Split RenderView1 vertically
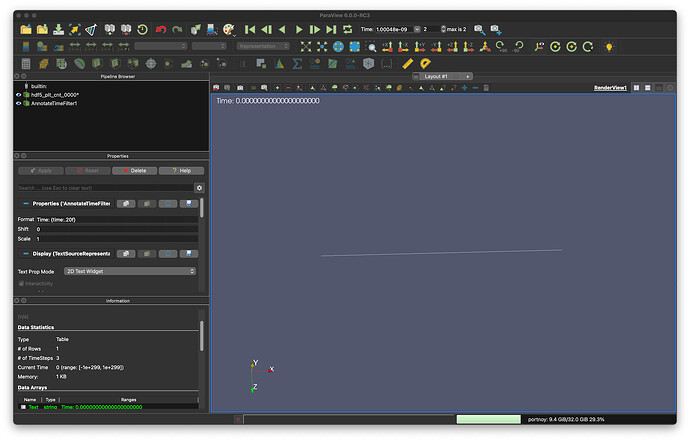690x440 pixels. (647, 88)
